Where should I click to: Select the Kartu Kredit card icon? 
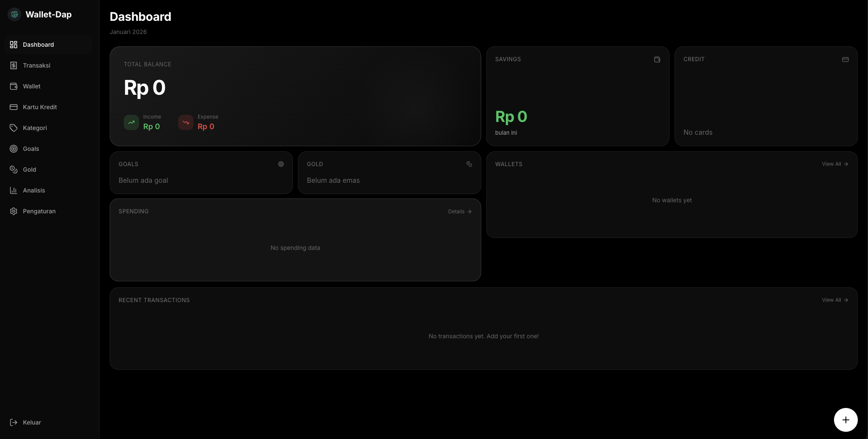pos(13,107)
